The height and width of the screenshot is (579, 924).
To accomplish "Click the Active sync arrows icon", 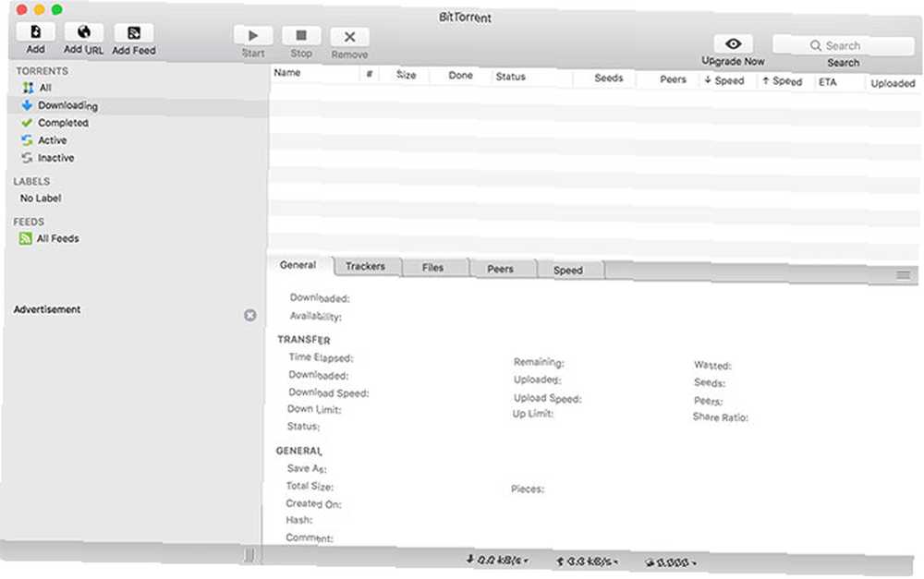I will tap(27, 140).
